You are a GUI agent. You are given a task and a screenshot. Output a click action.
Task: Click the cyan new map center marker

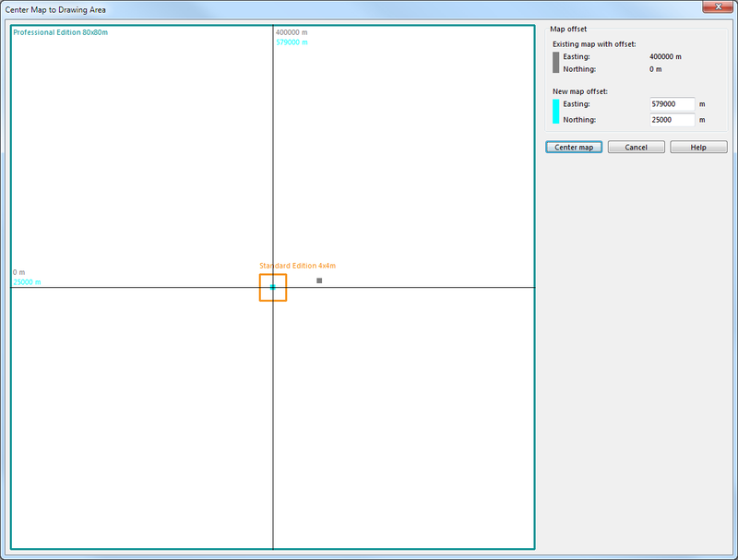(x=272, y=287)
